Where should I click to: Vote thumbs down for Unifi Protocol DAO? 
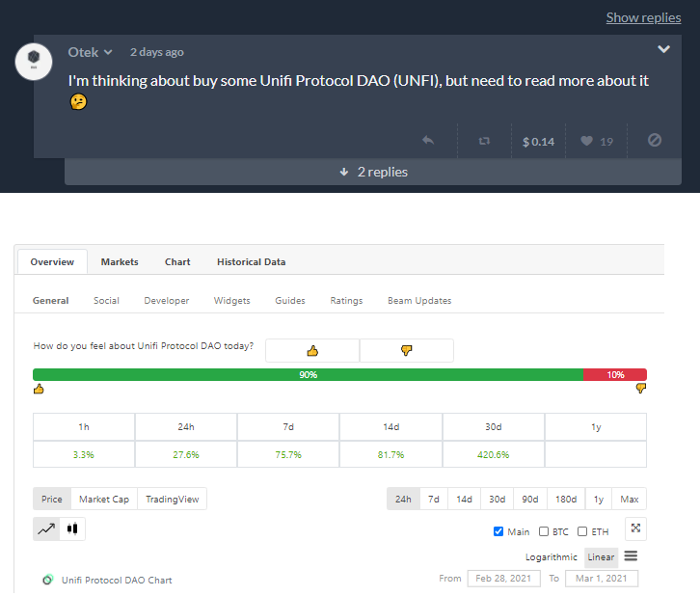click(x=406, y=350)
